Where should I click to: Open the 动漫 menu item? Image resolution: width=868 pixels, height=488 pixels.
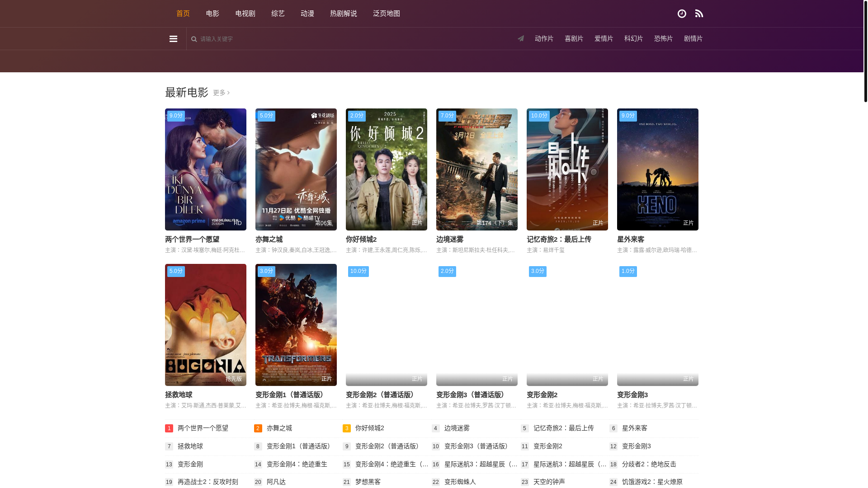pyautogui.click(x=307, y=14)
